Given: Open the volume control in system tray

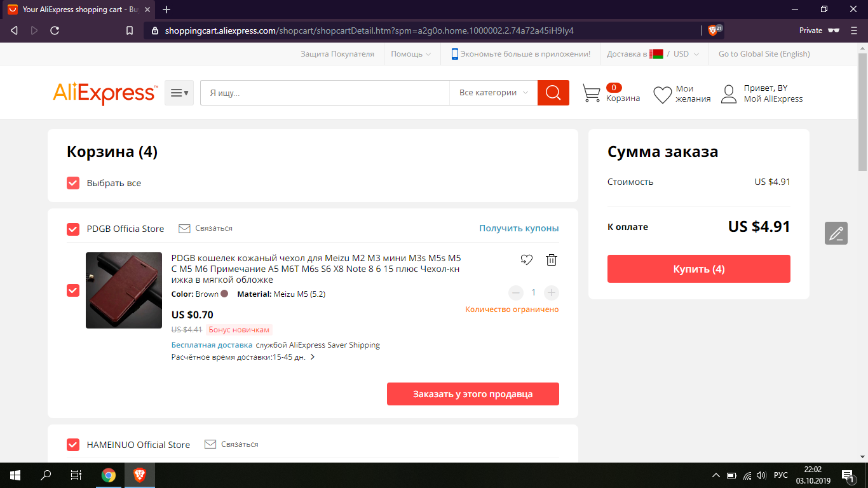Looking at the screenshot, I should pyautogui.click(x=761, y=475).
